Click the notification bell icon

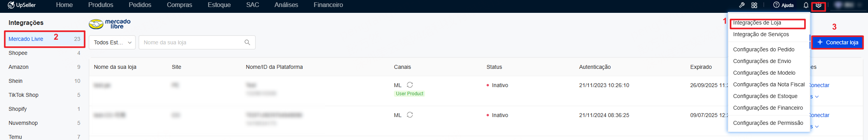[806, 5]
